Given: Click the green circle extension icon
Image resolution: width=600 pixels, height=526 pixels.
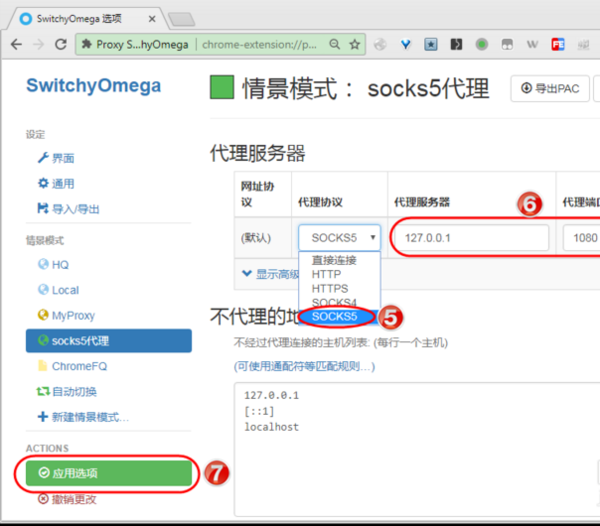Looking at the screenshot, I should click(x=481, y=45).
